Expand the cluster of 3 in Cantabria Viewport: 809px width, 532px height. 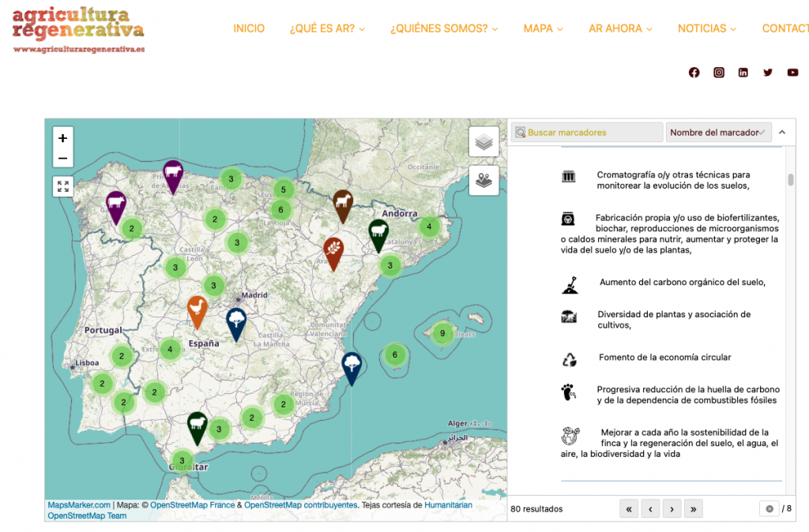click(x=231, y=179)
